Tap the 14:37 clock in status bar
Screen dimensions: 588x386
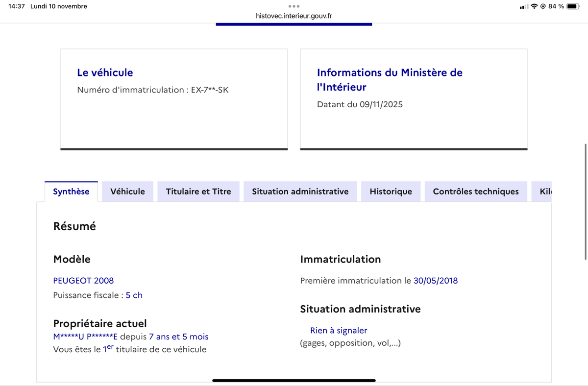coord(17,6)
